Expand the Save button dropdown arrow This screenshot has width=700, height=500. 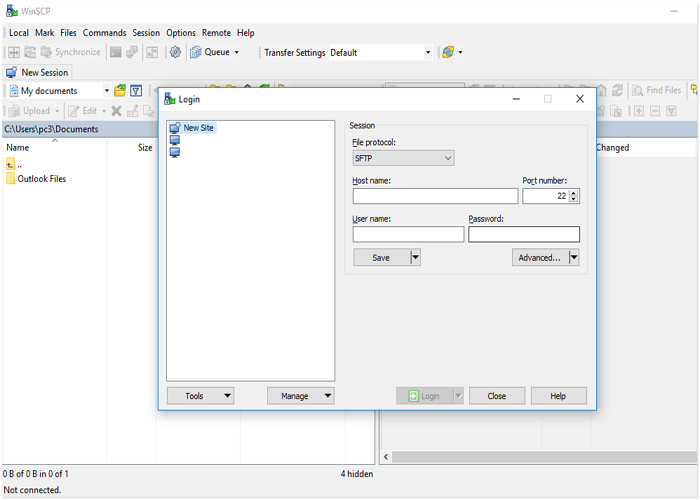click(416, 258)
